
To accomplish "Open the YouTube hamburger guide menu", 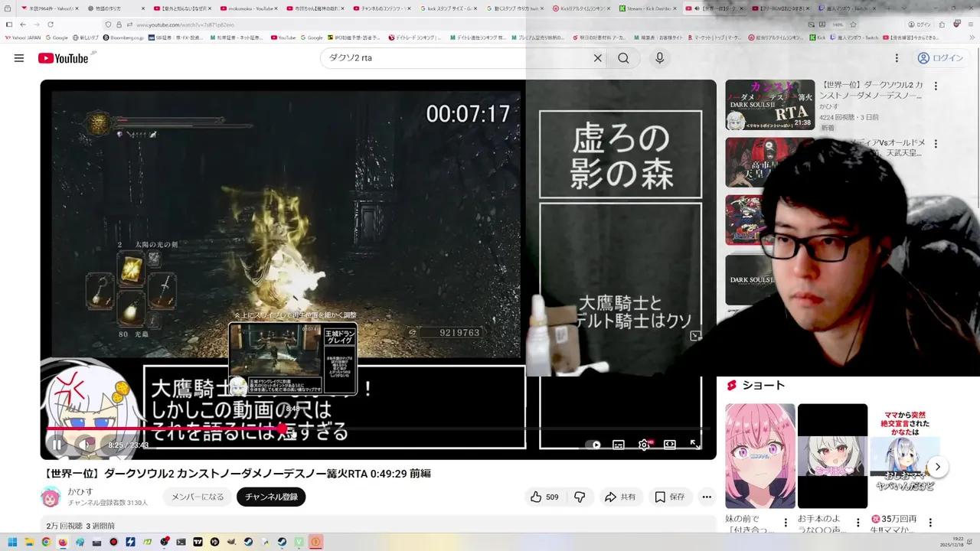I will [19, 58].
